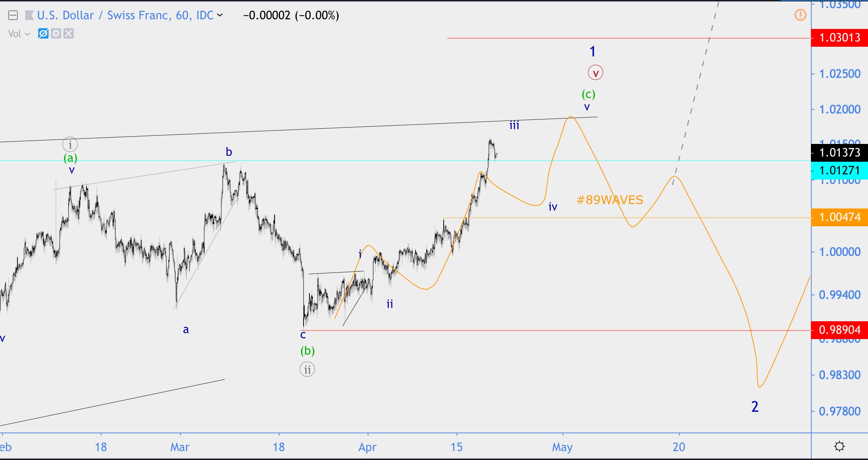Toggle visibility of the Vol indicator
This screenshot has height=460, width=868.
pos(43,34)
